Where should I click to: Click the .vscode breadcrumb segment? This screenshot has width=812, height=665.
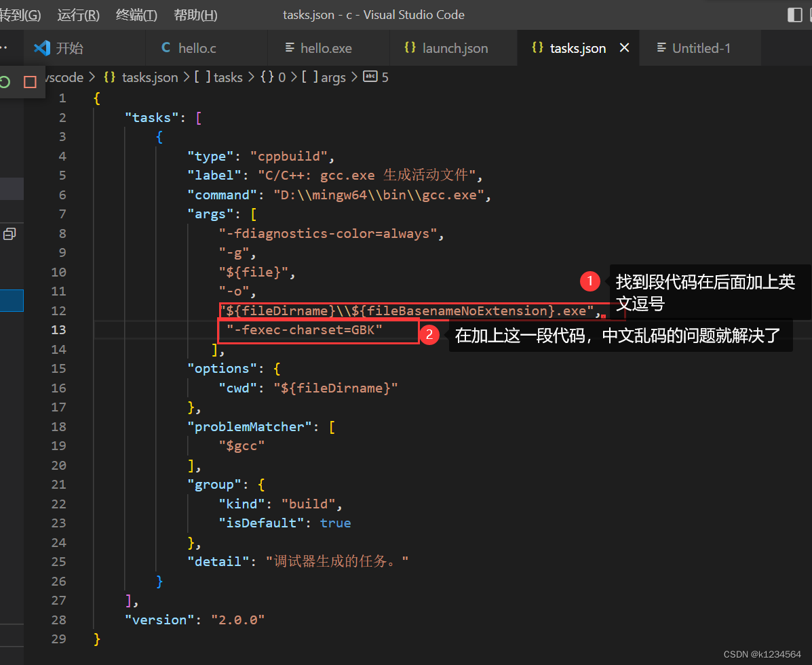click(64, 78)
